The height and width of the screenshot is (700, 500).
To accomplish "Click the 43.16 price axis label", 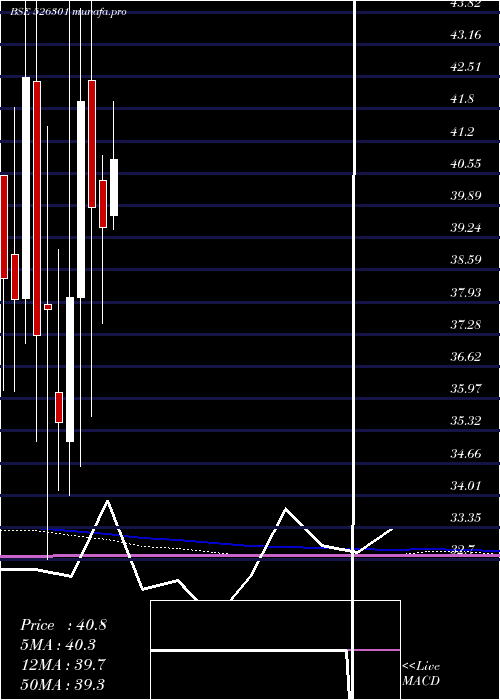I will pos(466,35).
